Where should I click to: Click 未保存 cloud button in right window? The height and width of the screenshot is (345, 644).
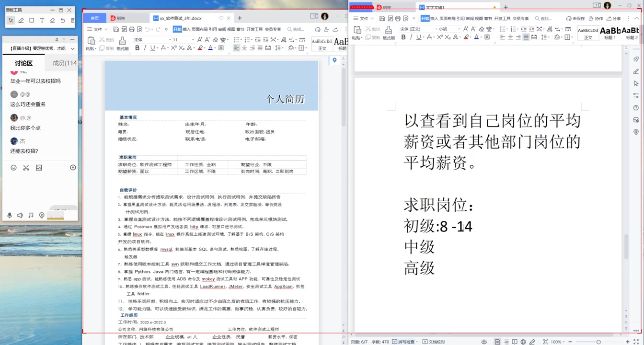(575, 18)
